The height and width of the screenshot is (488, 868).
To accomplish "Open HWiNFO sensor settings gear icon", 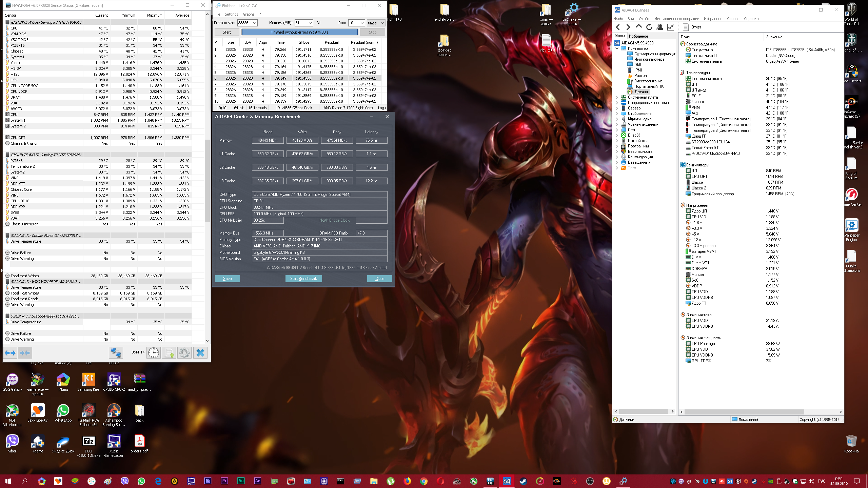I will coord(184,353).
